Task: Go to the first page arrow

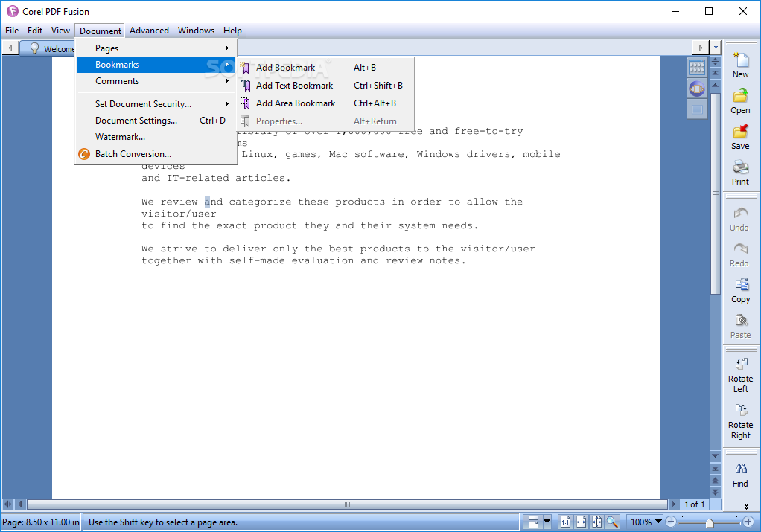Action: 716,73
